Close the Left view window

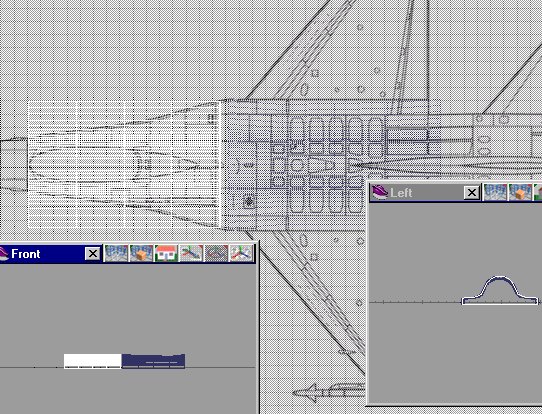[472, 192]
